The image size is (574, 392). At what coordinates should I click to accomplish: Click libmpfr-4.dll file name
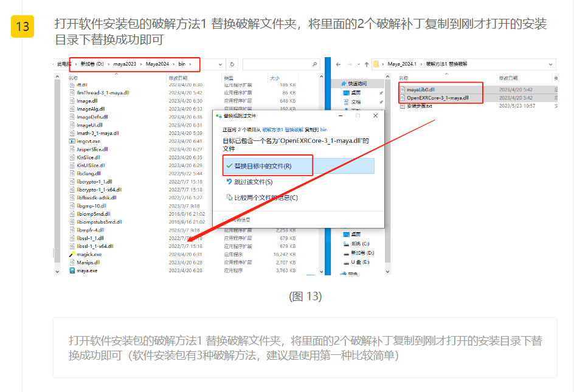91,230
